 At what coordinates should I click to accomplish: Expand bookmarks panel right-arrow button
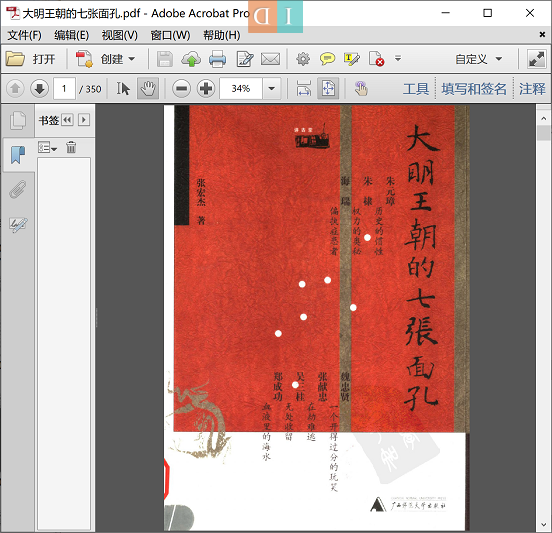click(x=84, y=120)
